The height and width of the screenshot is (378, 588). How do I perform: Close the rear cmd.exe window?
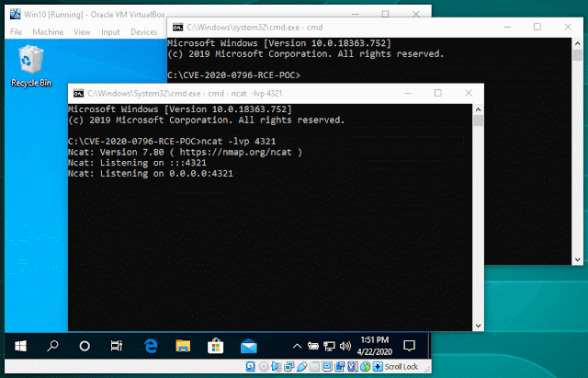(x=568, y=27)
